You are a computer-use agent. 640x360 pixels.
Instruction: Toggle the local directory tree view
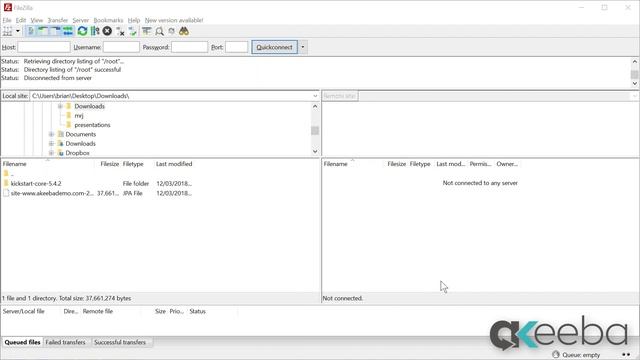43,31
